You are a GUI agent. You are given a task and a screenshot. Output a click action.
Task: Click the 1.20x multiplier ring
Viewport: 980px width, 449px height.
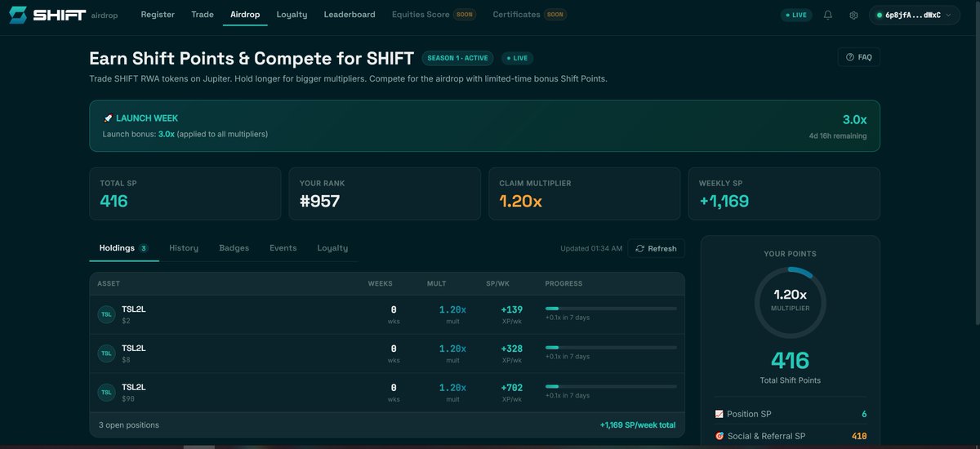[790, 301]
